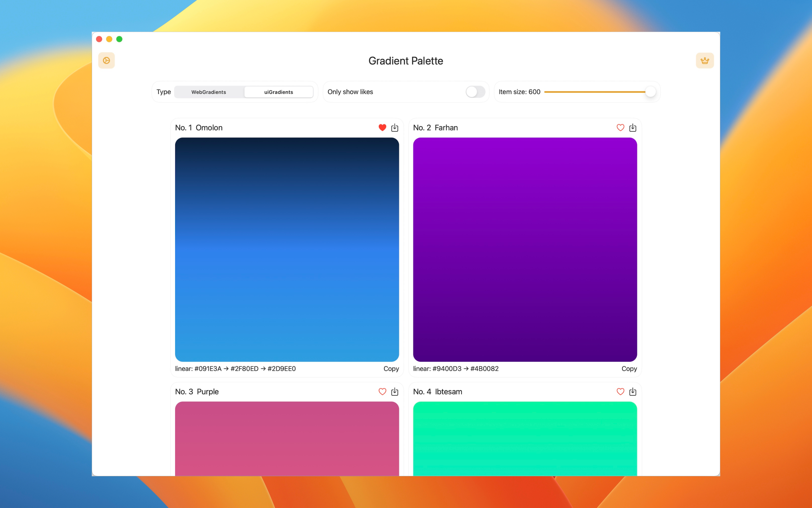Click the 'Only show likes' label
Viewport: 812px width, 508px height.
350,92
